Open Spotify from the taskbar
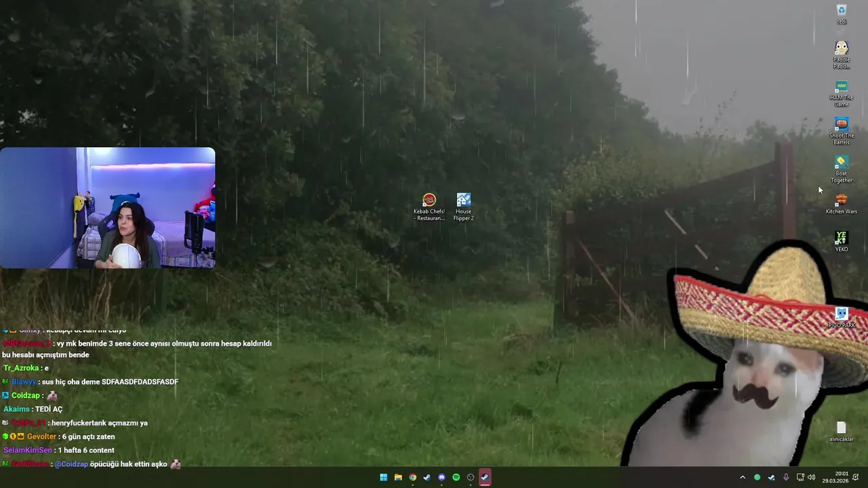This screenshot has height=488, width=868. (x=456, y=477)
